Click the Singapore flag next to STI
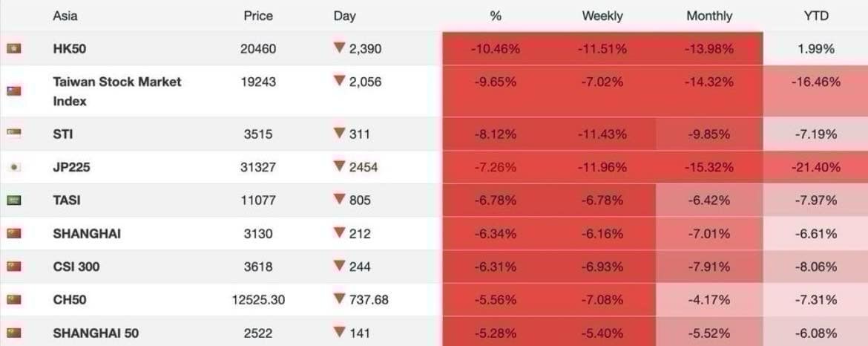Image resolution: width=868 pixels, height=346 pixels. tap(13, 134)
